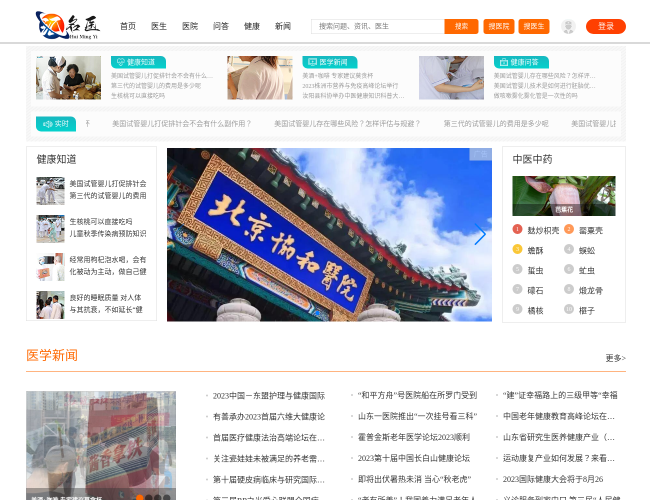Viewport: 650px width, 500px height.
Task: Open news 霍普金斯老年医学论坛2023顺利
Action: [x=414, y=437]
